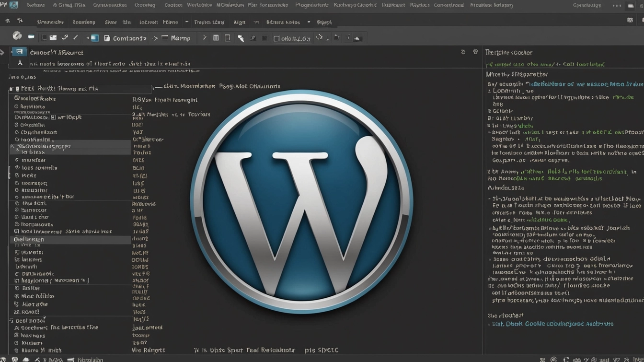Click the columns layout icon in toolbar
Image resolution: width=644 pixels, height=362 pixels.
(216, 38)
